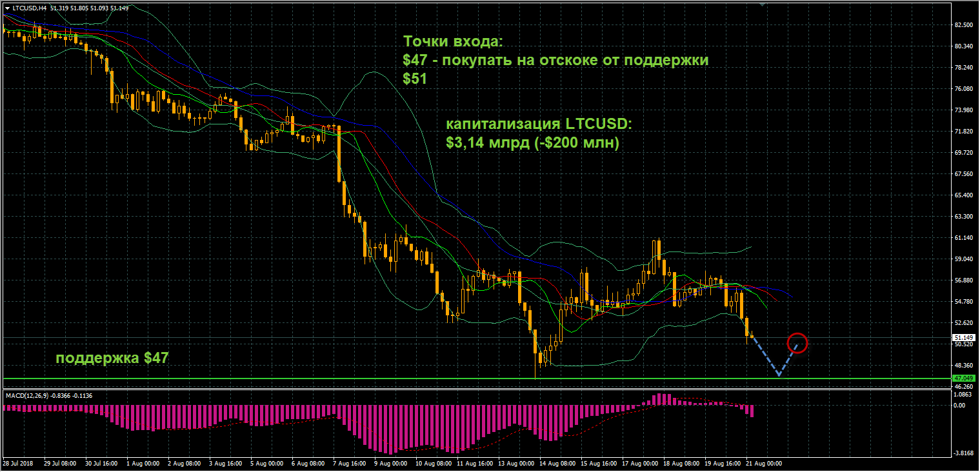
Task: Click the current price tag 51.149
Action: coord(963,337)
